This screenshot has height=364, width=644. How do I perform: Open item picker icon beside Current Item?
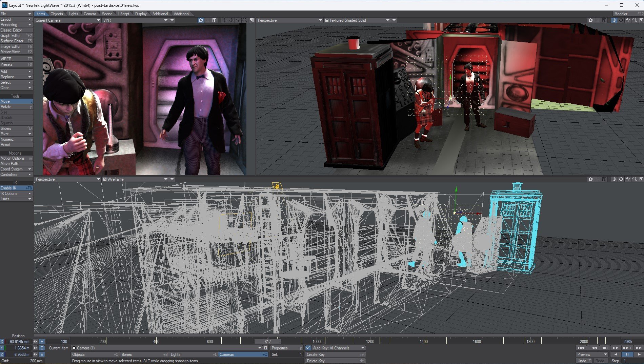[x=266, y=348]
